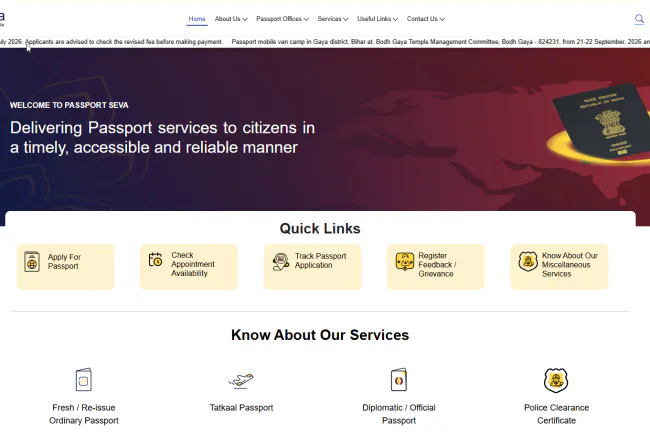Open Know About Our Miscellaneous Services

click(559, 267)
